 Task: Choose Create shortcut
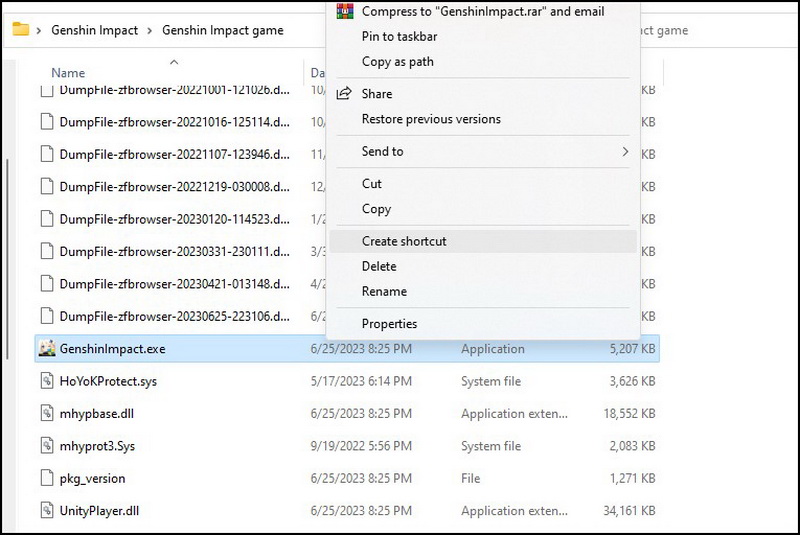[483, 241]
